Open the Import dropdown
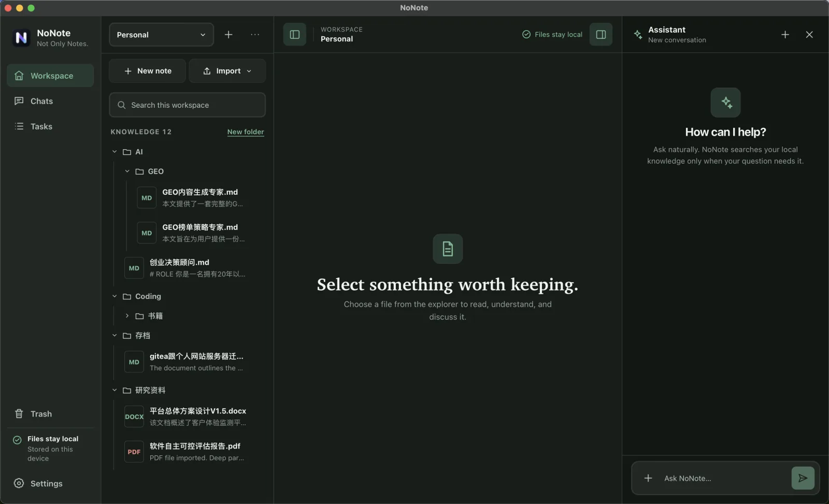This screenshot has height=504, width=829. point(227,71)
